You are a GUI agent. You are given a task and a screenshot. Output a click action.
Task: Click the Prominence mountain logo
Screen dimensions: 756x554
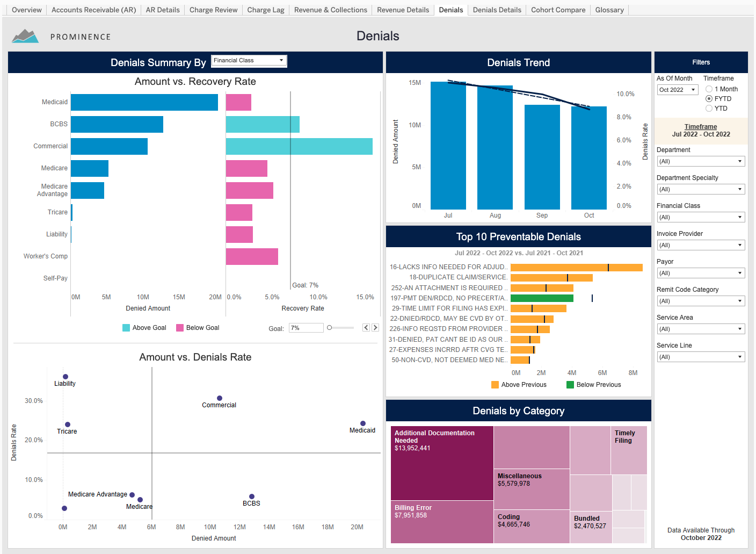pyautogui.click(x=25, y=36)
